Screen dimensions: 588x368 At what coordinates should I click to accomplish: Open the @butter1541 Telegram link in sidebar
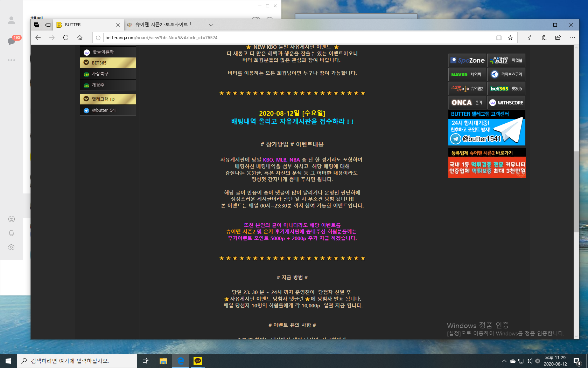pyautogui.click(x=104, y=110)
